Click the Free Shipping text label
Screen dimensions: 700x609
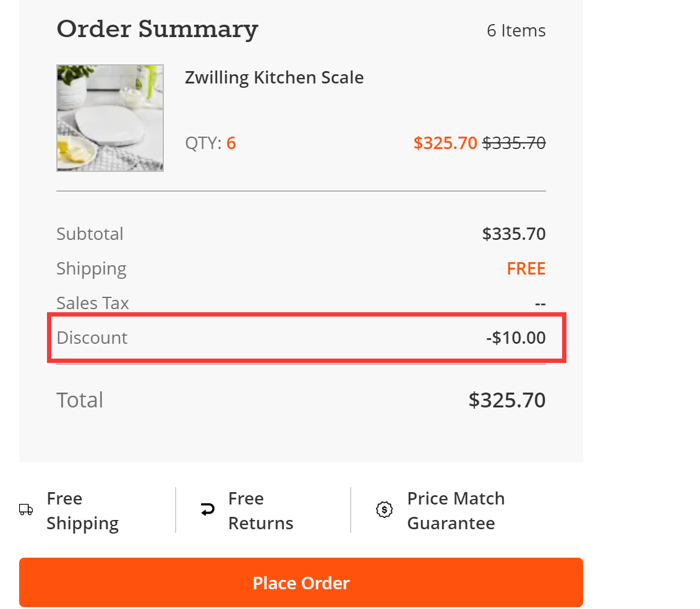[82, 510]
